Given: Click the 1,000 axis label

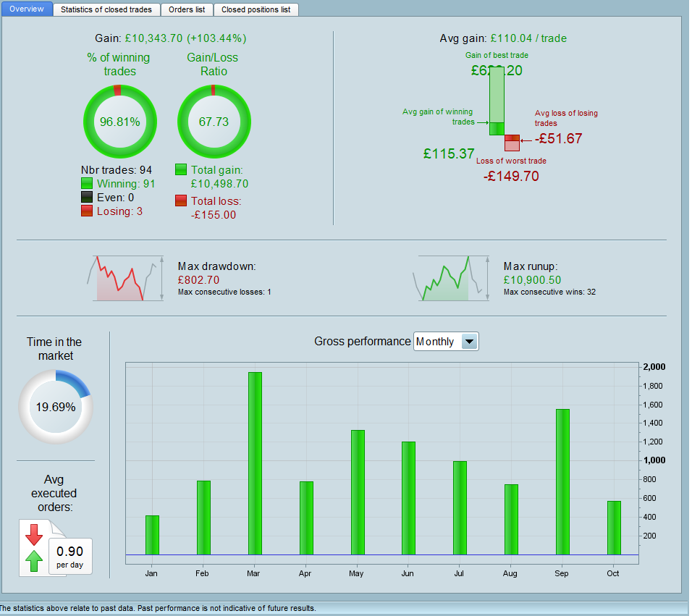Looking at the screenshot, I should click(654, 460).
